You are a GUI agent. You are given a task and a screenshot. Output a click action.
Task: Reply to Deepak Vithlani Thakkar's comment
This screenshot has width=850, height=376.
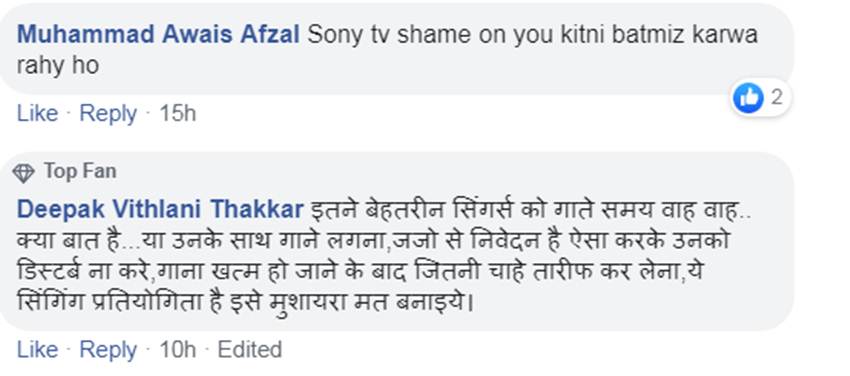(108, 351)
